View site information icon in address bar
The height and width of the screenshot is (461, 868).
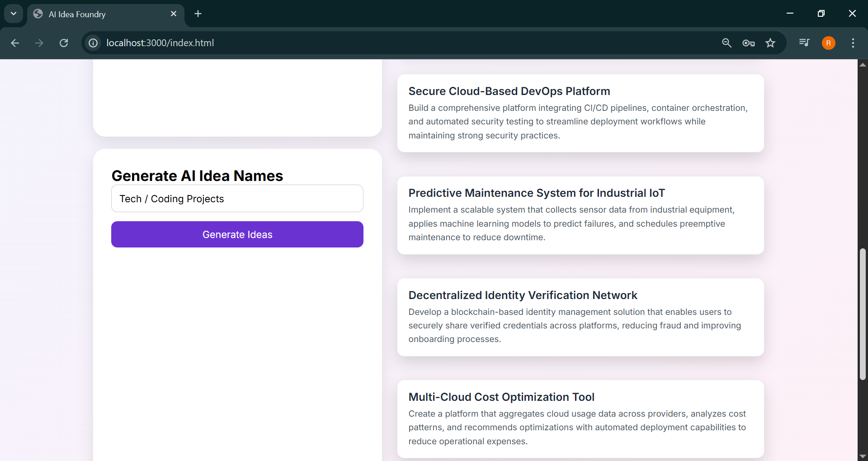point(93,43)
